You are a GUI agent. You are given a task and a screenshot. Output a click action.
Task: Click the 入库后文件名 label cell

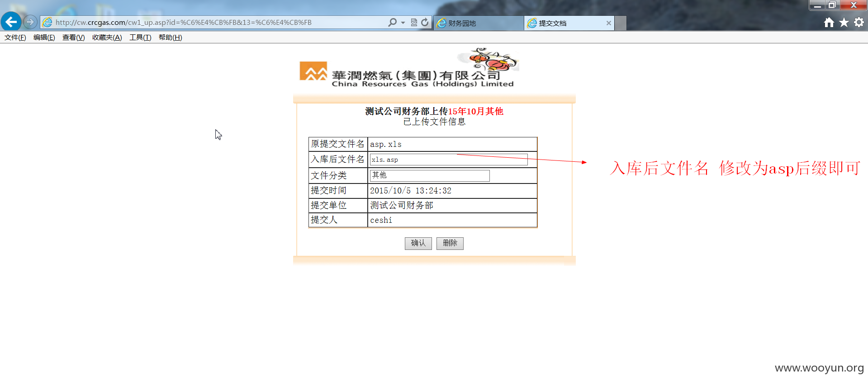pyautogui.click(x=338, y=160)
